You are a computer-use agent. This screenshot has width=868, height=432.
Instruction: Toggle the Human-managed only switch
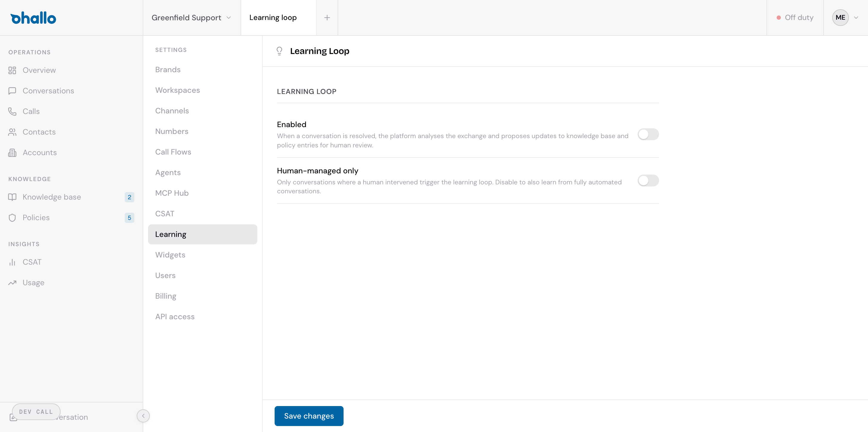click(x=648, y=180)
